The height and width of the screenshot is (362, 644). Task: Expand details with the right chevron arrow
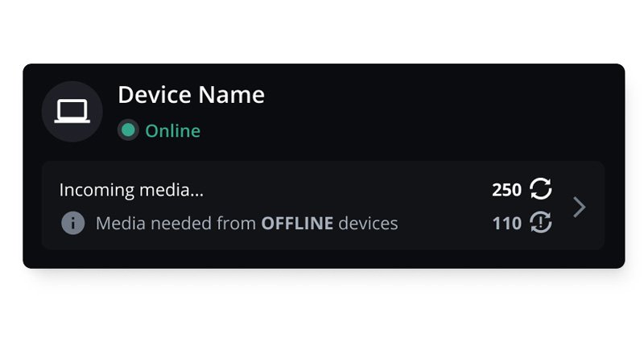(x=579, y=207)
